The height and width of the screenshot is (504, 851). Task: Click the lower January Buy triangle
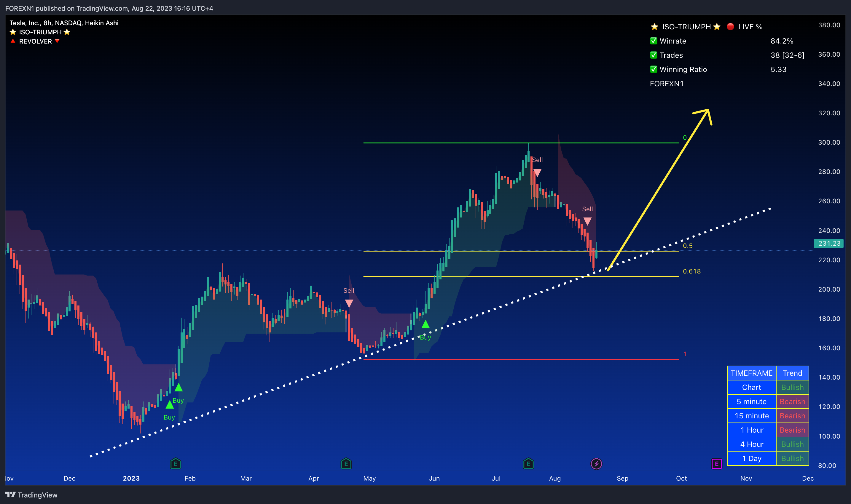click(x=170, y=404)
